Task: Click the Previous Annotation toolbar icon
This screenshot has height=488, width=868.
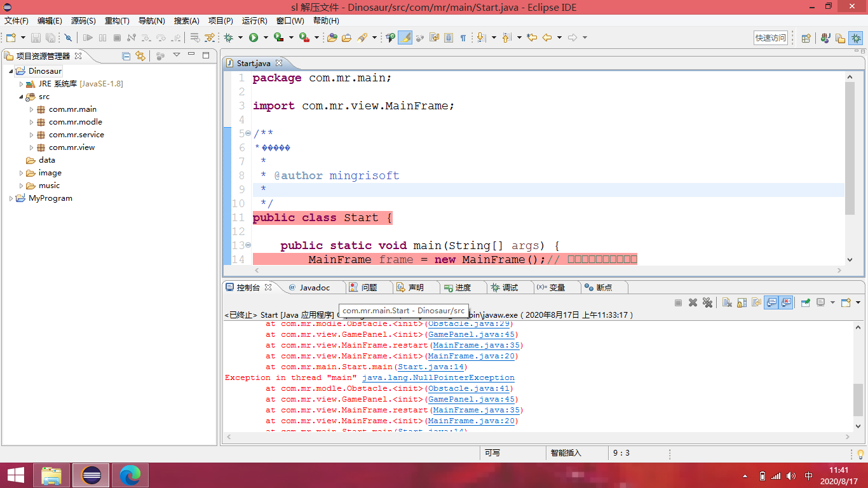Action: click(x=506, y=37)
